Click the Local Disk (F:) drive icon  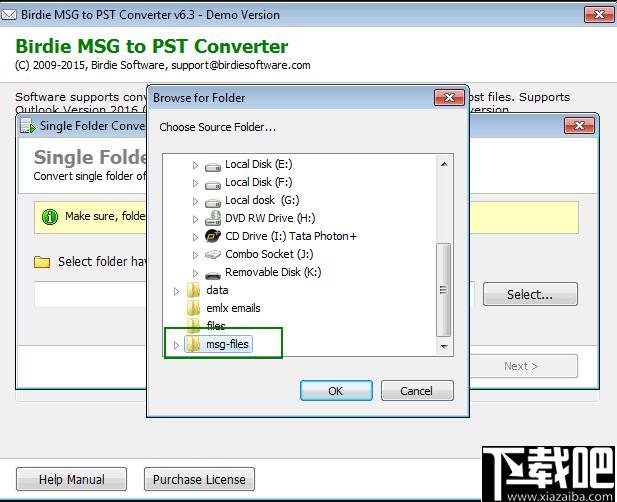[213, 185]
